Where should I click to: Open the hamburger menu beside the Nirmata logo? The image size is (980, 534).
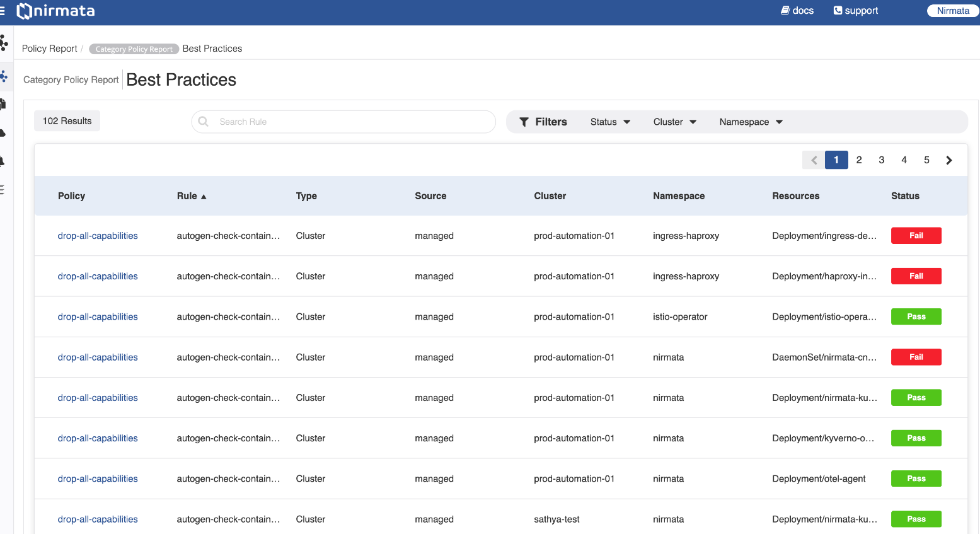coord(2,11)
